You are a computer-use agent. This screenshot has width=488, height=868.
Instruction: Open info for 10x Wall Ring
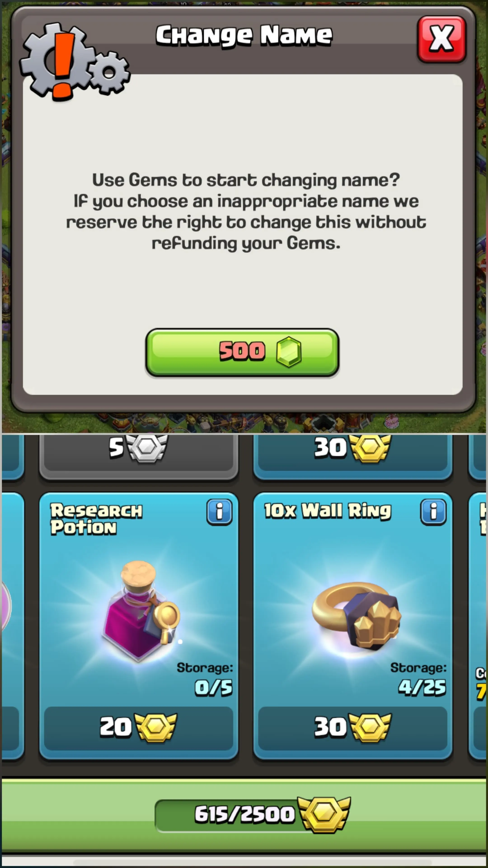tap(434, 512)
